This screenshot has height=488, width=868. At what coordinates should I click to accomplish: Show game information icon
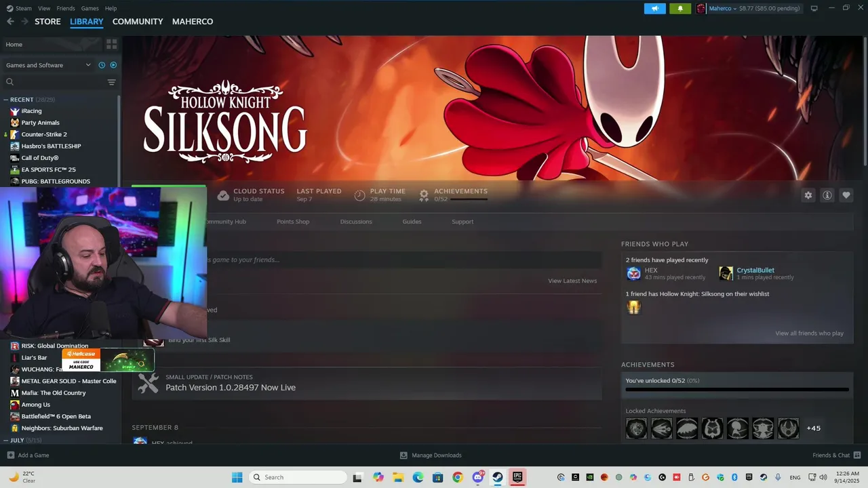(827, 195)
